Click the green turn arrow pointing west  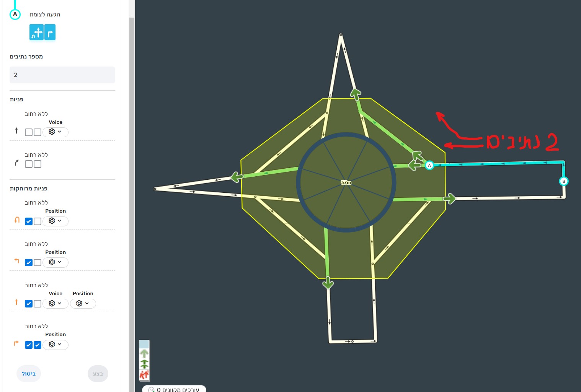tap(237, 177)
